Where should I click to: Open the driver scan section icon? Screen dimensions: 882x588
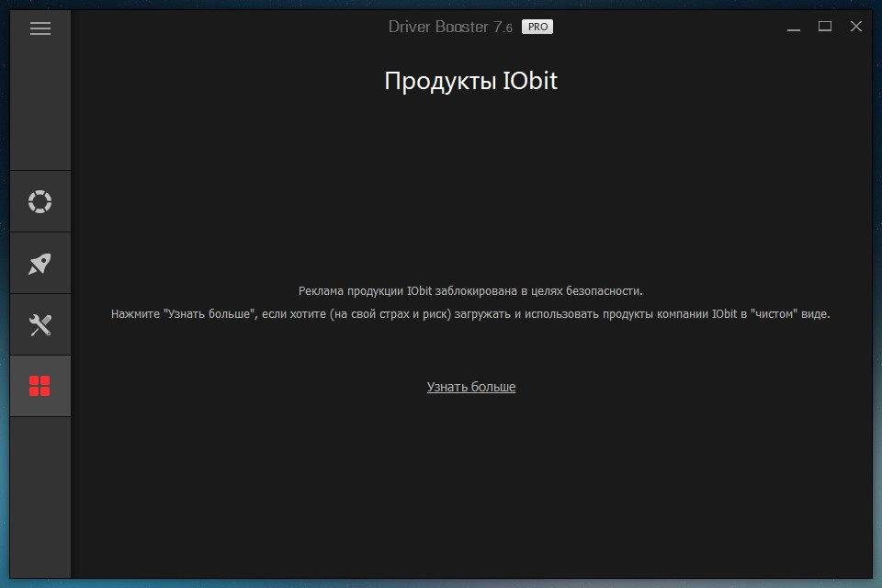[40, 201]
